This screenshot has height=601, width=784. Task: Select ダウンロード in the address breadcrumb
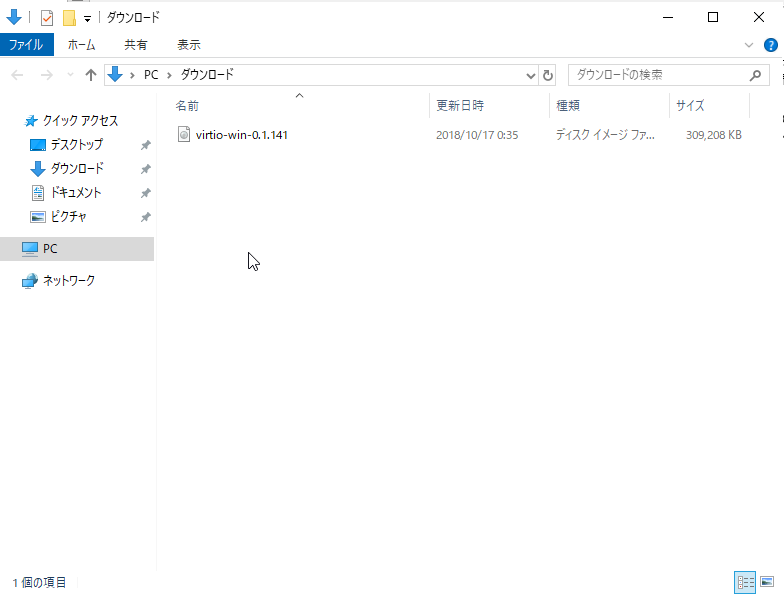tap(207, 75)
